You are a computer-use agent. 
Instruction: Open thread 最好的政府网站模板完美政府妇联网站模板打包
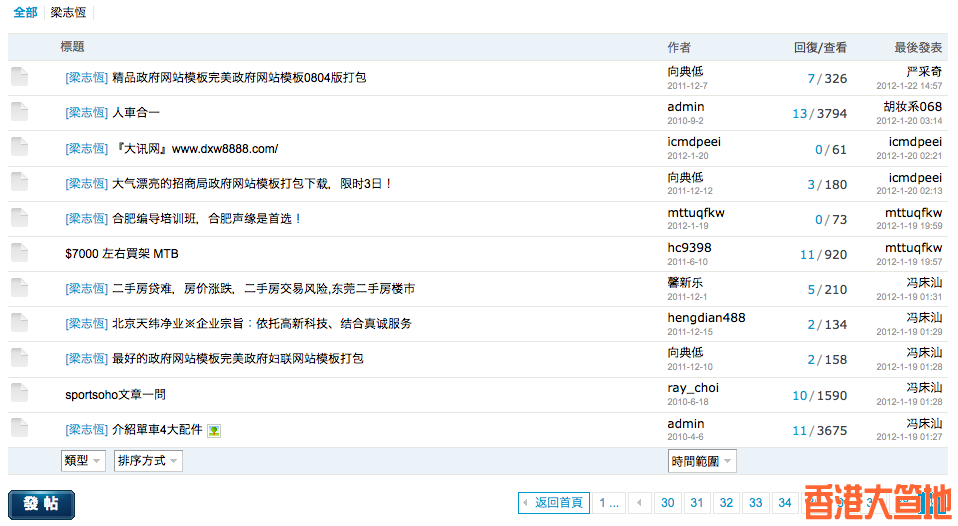[x=238, y=358]
